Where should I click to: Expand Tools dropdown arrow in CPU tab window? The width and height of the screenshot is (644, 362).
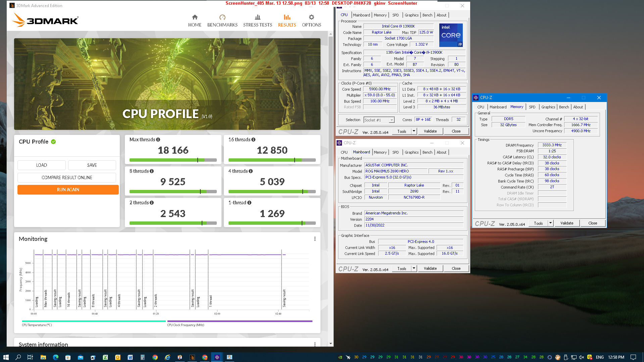[x=414, y=131]
